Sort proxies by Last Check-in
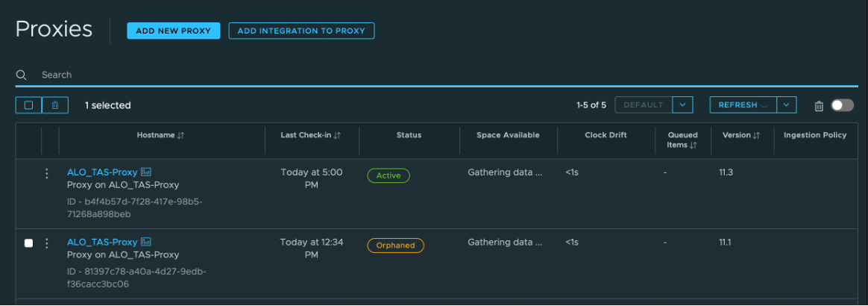The height and width of the screenshot is (306, 868). click(x=337, y=136)
